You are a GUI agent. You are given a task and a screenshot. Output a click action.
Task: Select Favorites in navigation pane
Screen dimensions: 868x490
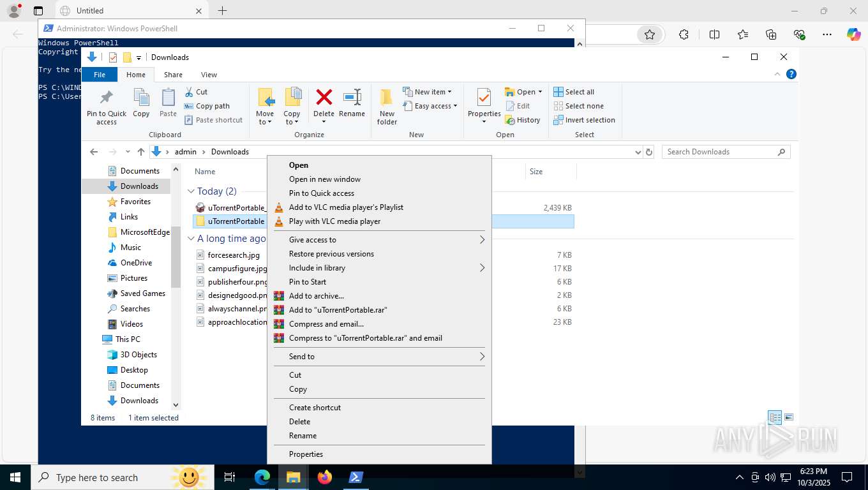[x=135, y=202]
